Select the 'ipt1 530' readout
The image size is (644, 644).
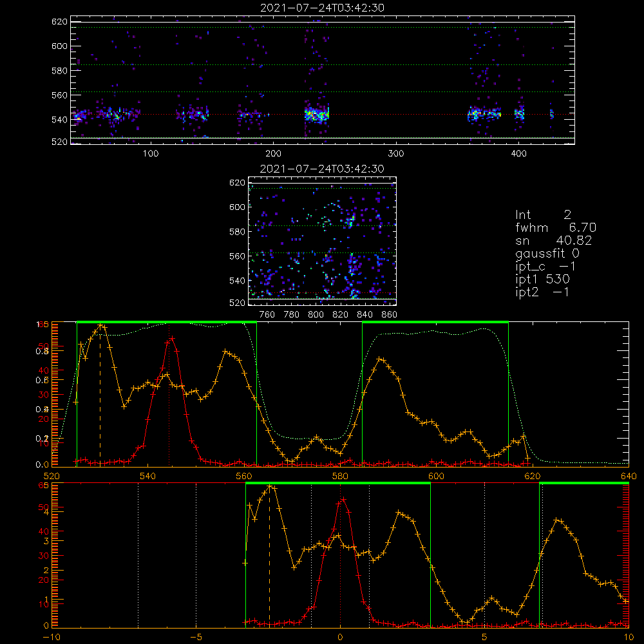tap(542, 279)
